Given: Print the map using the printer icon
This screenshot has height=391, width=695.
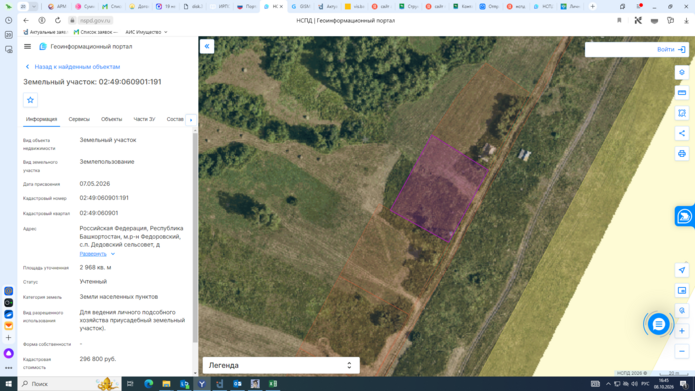Looking at the screenshot, I should tap(682, 154).
